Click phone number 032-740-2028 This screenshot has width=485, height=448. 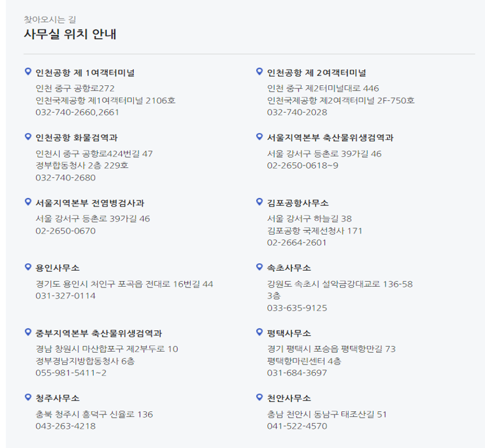297,112
